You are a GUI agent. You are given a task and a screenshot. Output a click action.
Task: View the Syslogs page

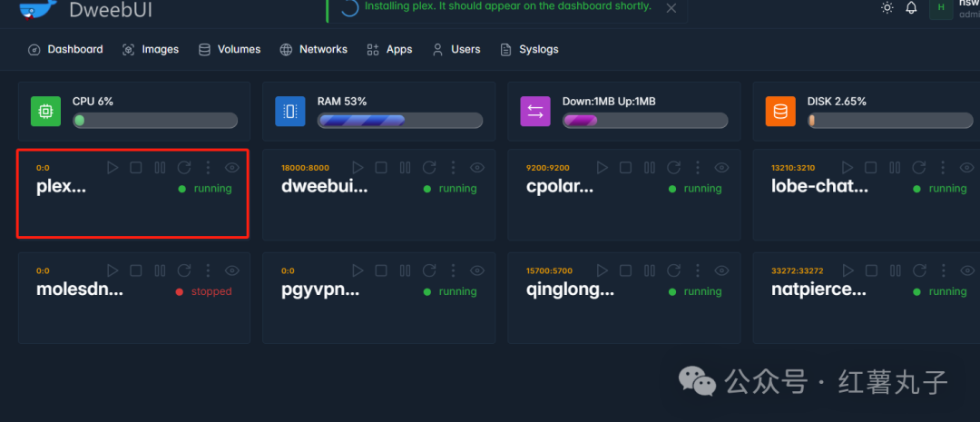pos(529,49)
